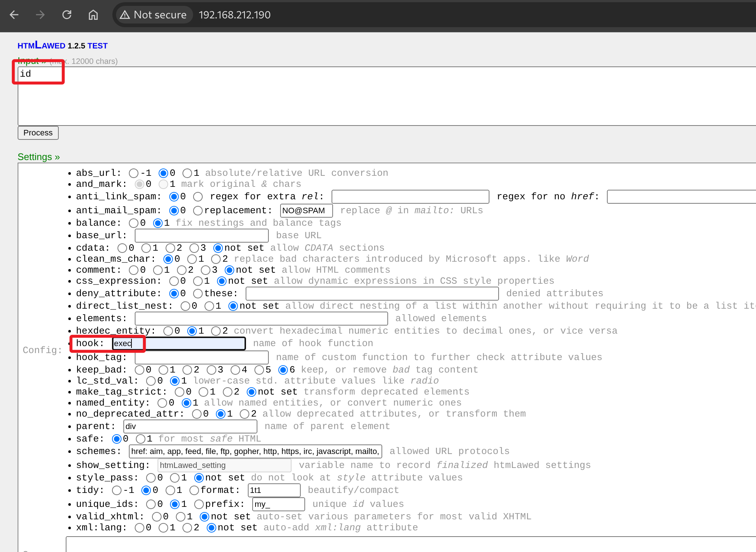Open the htmLawed title link

41,46
